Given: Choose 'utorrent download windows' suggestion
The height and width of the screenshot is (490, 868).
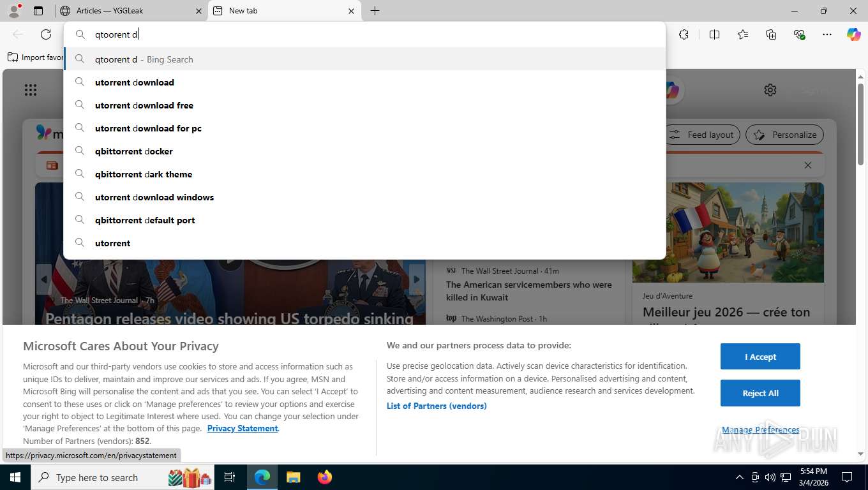Looking at the screenshot, I should click(x=364, y=197).
